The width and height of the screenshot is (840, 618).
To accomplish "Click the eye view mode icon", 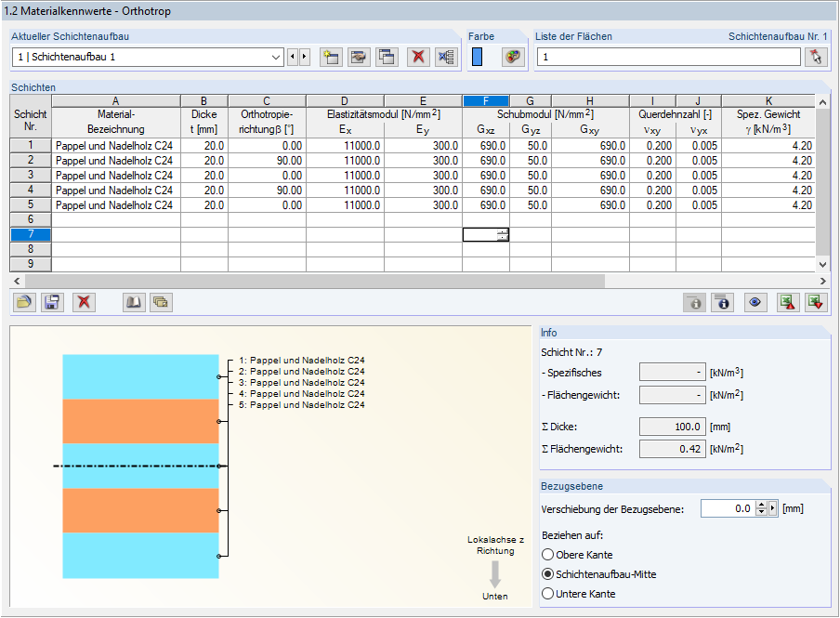I will click(755, 302).
